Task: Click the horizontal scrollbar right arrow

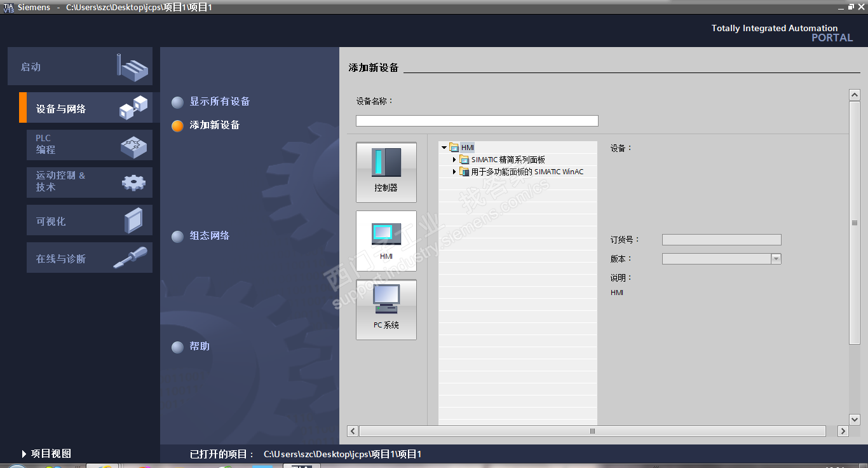Action: click(x=843, y=431)
